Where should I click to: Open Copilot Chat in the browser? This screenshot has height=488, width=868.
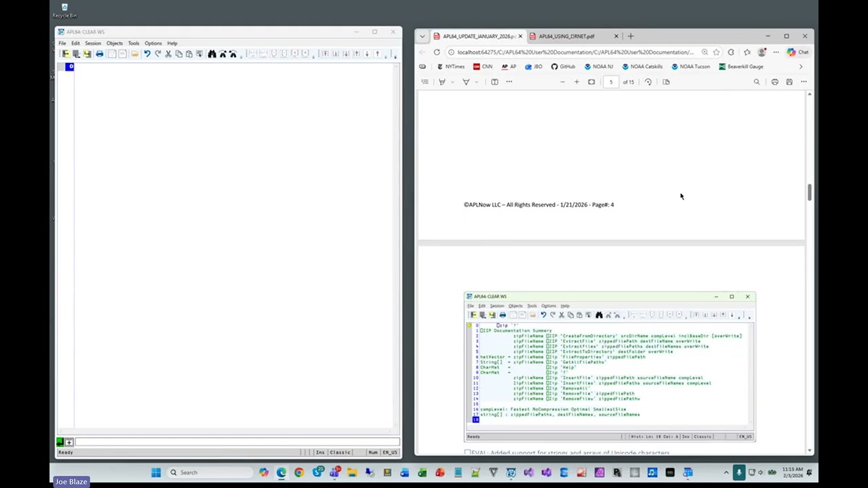[x=797, y=52]
